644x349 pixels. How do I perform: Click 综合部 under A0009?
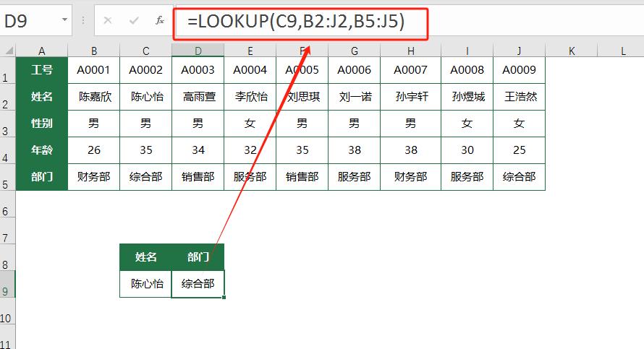pyautogui.click(x=519, y=177)
